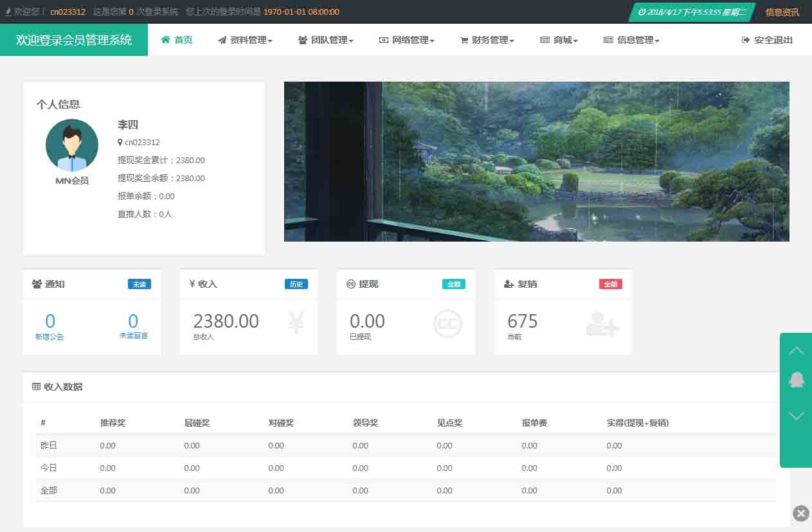This screenshot has height=532, width=812.
Task: Click the 历史 badge in 收入 card
Action: point(296,284)
